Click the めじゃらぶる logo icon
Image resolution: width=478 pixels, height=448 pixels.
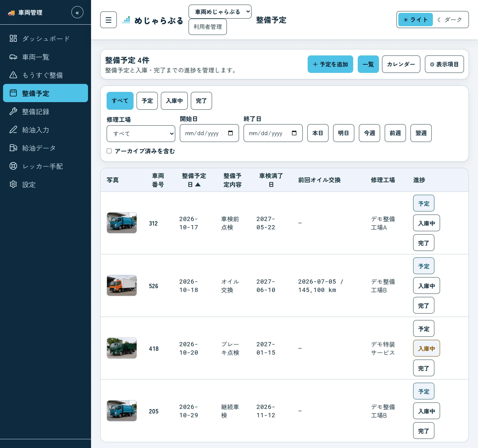[x=126, y=20]
